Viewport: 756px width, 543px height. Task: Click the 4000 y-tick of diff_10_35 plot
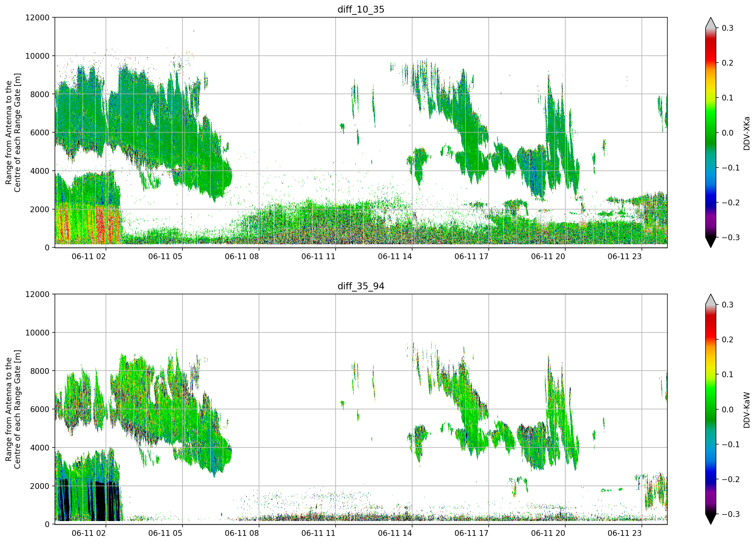40,171
